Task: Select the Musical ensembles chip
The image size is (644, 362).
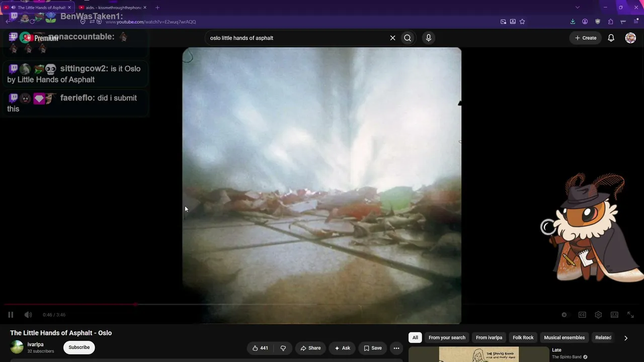Action: pyautogui.click(x=565, y=337)
